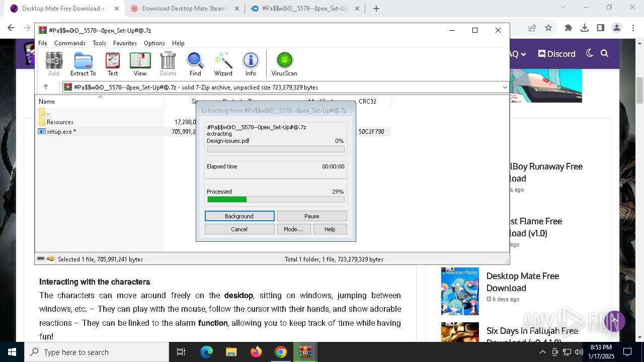Image resolution: width=644 pixels, height=362 pixels.
Task: Click the Pause extraction button
Action: pyautogui.click(x=312, y=216)
